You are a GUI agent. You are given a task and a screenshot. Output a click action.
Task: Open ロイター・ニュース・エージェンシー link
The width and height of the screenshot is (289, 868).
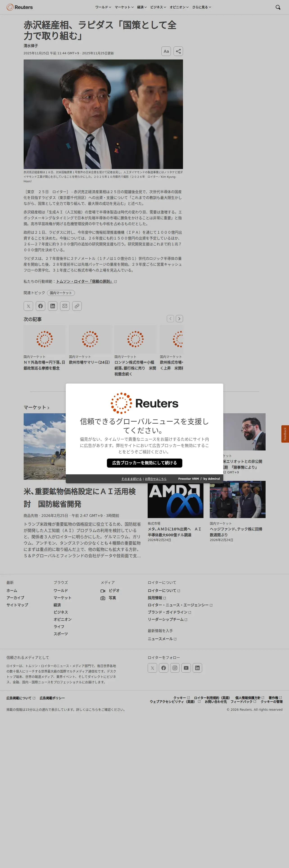[x=180, y=605]
